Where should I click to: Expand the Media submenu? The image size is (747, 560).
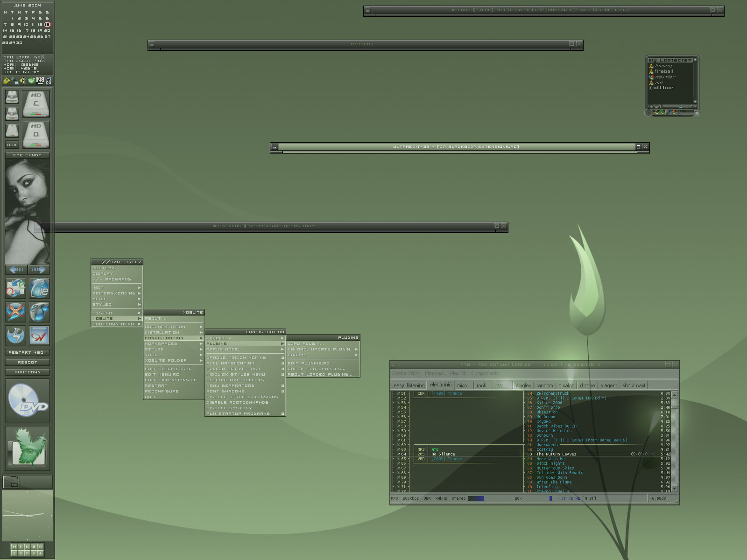117,299
